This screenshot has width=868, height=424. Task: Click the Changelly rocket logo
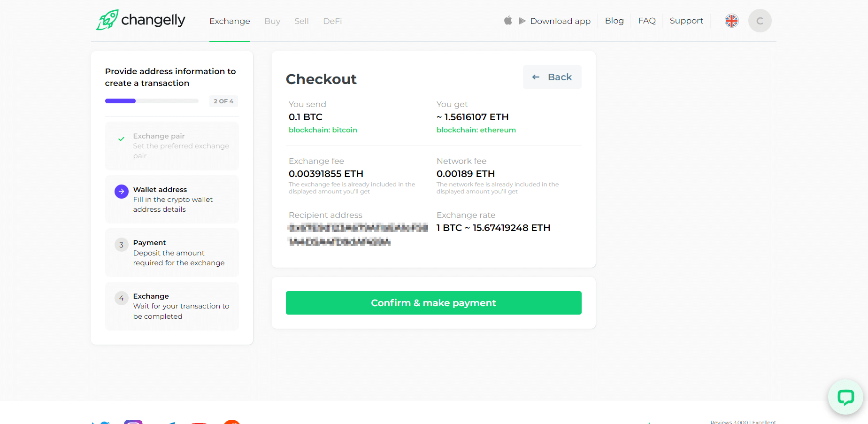pyautogui.click(x=108, y=20)
